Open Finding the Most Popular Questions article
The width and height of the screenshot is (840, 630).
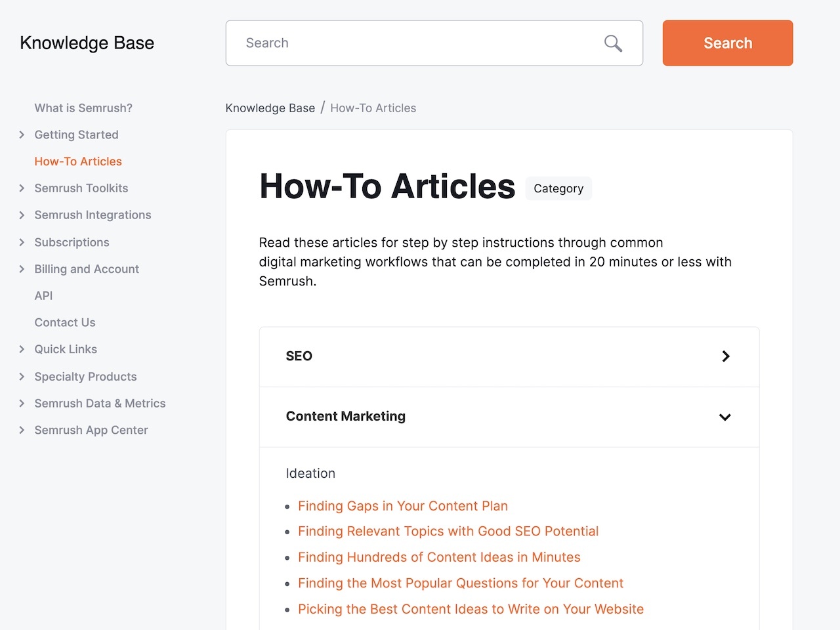click(461, 583)
